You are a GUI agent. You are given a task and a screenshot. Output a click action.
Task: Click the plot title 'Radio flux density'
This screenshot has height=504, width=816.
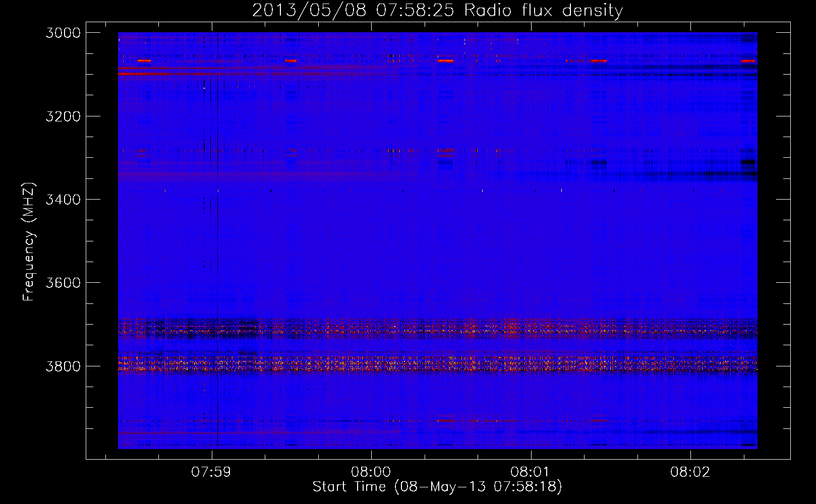click(543, 10)
